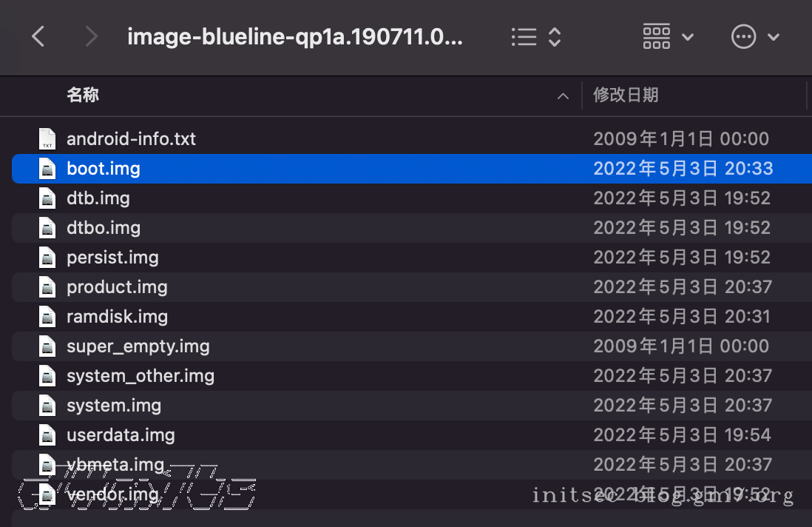
Task: Click the boot.img file icon
Action: tap(47, 169)
